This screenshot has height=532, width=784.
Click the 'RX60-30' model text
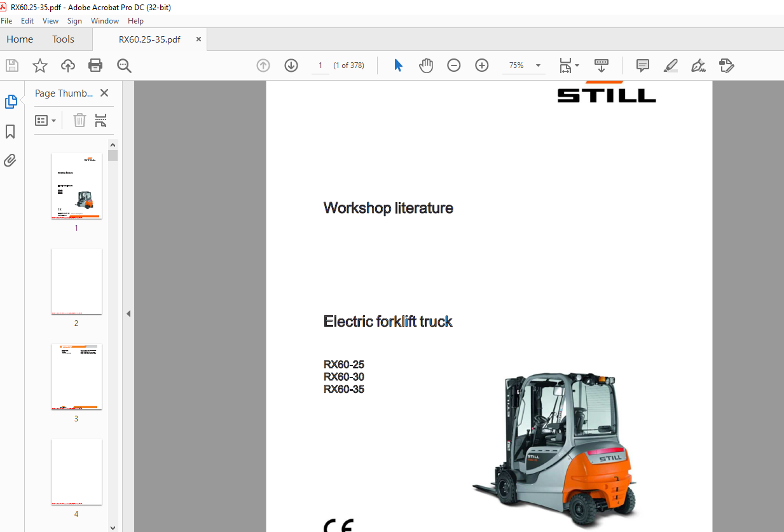tap(344, 377)
